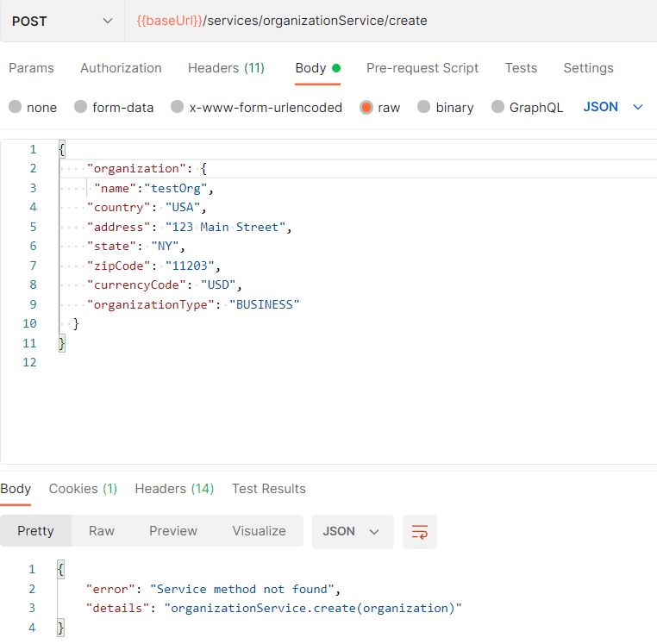Open the Authorization tab
Screen dimensions: 657x644
[x=121, y=68]
